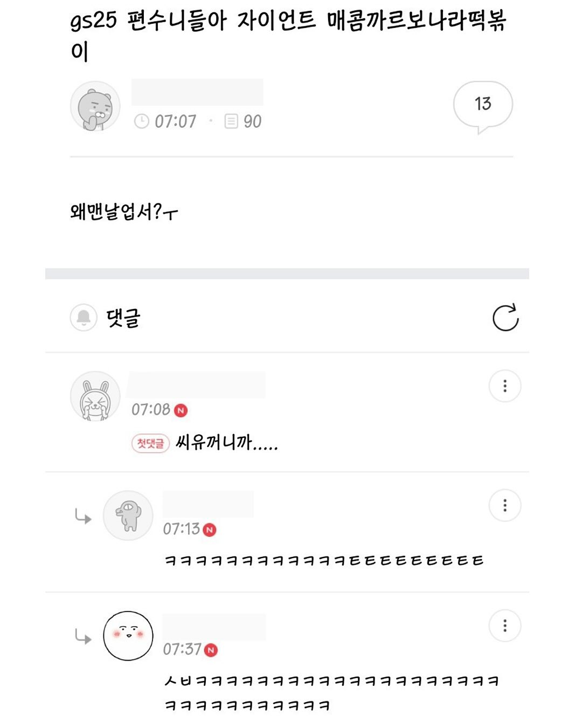Click the one-eyed character reply avatar
582x728 pixels.
click(128, 516)
